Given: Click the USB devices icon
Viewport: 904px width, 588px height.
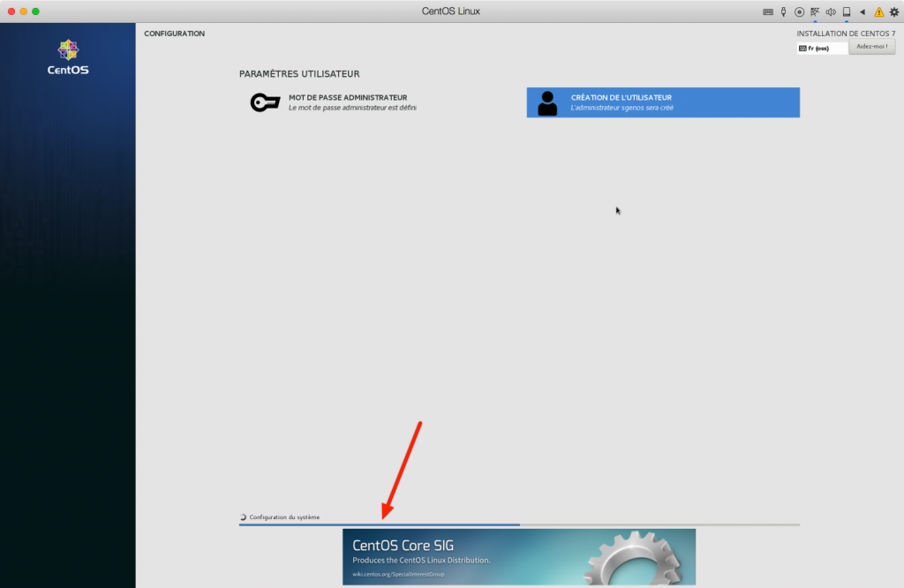Looking at the screenshot, I should coord(783,11).
